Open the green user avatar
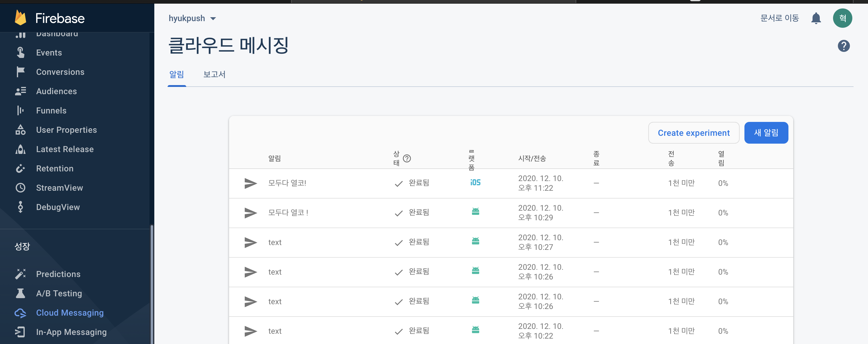 (842, 18)
